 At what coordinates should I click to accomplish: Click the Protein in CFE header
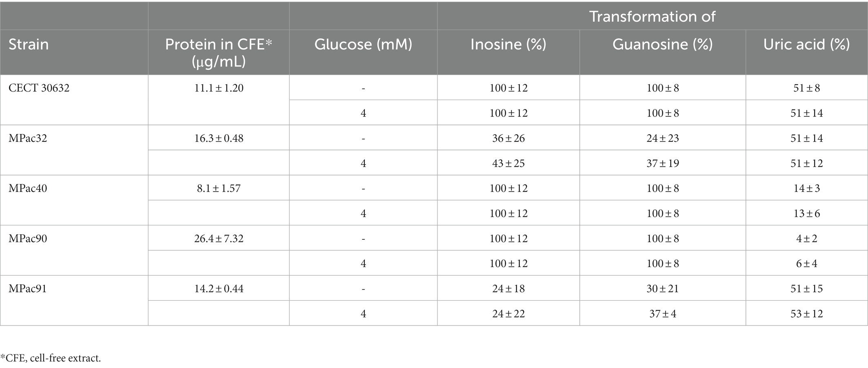coord(218,52)
